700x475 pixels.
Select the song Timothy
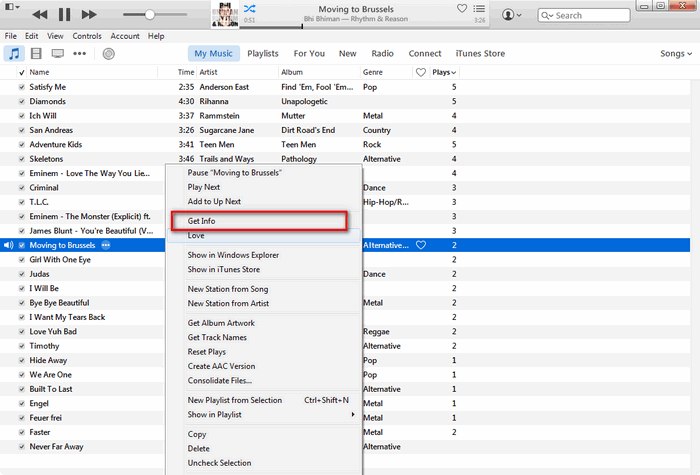click(x=44, y=346)
